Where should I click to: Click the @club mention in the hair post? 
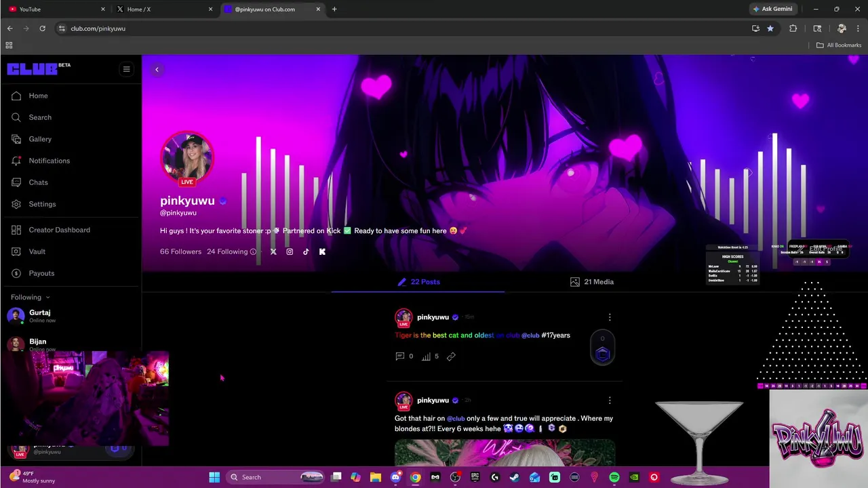click(x=456, y=419)
